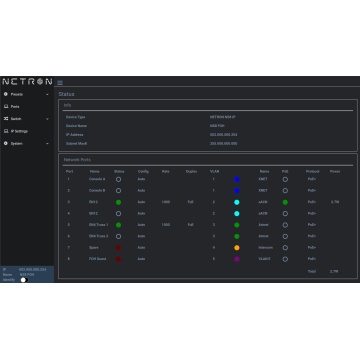Viewport: 360px width, 360px height.
Task: Click the IP Address label in Info
Action: (74, 135)
